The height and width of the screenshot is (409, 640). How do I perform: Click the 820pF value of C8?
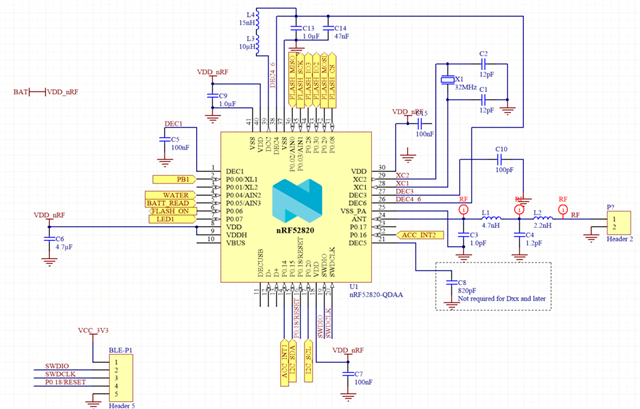click(x=467, y=291)
